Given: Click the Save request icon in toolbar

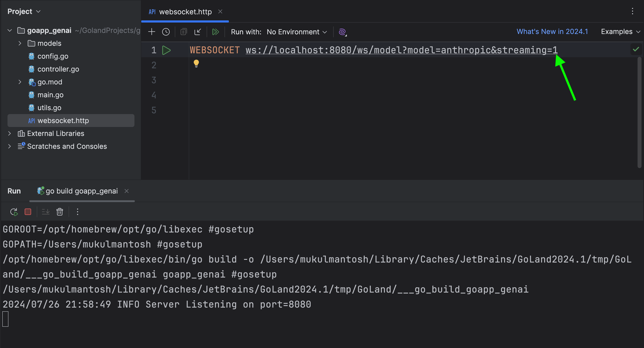Looking at the screenshot, I should (x=197, y=31).
